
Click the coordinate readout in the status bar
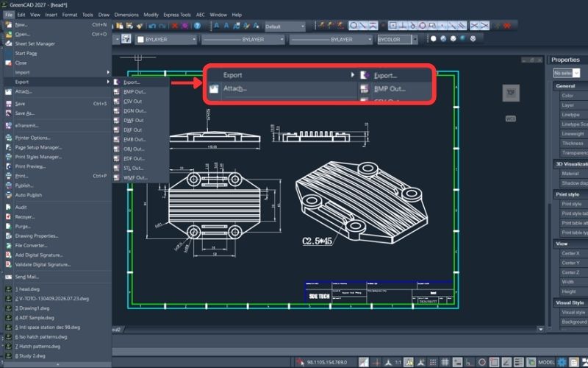(x=326, y=362)
